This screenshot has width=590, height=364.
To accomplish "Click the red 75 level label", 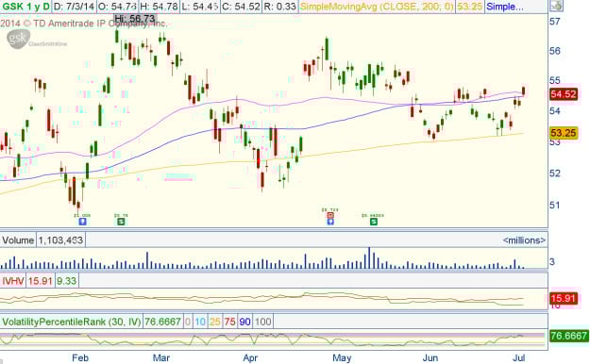I will [x=229, y=322].
